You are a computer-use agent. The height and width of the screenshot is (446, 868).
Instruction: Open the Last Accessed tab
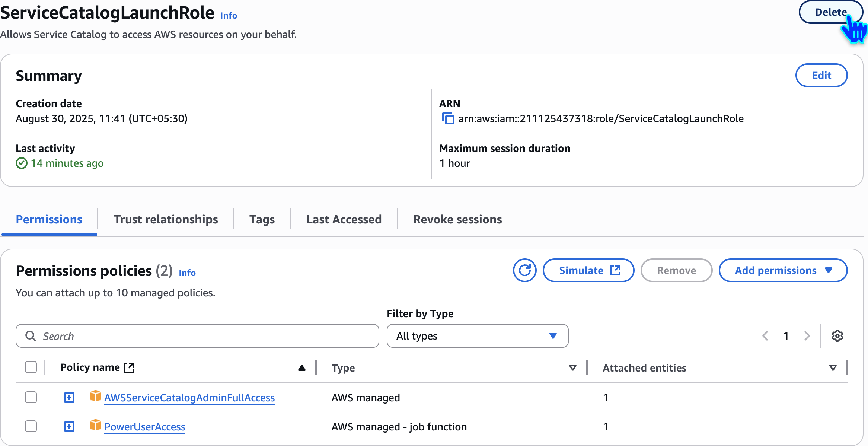(344, 219)
